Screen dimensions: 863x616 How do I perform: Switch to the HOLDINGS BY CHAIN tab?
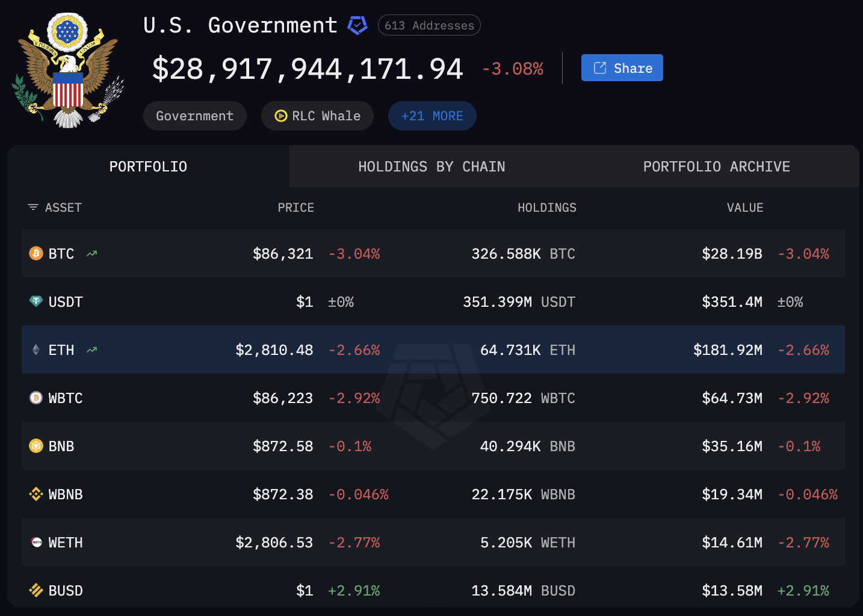[x=431, y=167]
